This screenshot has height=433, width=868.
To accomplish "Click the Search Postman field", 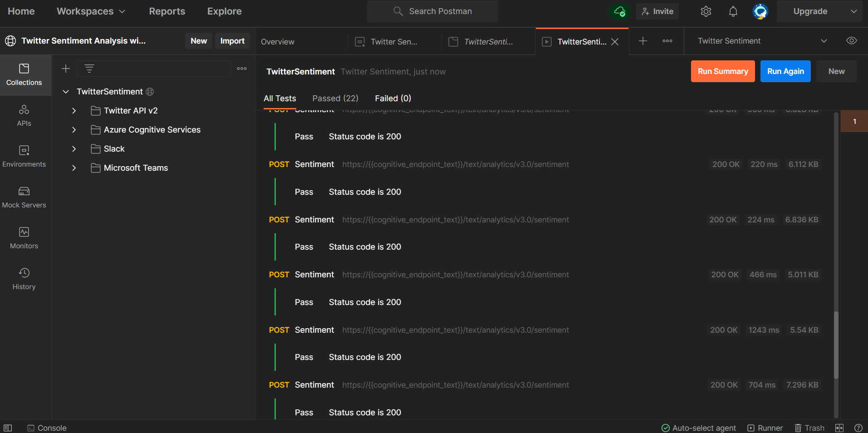I will (x=432, y=11).
